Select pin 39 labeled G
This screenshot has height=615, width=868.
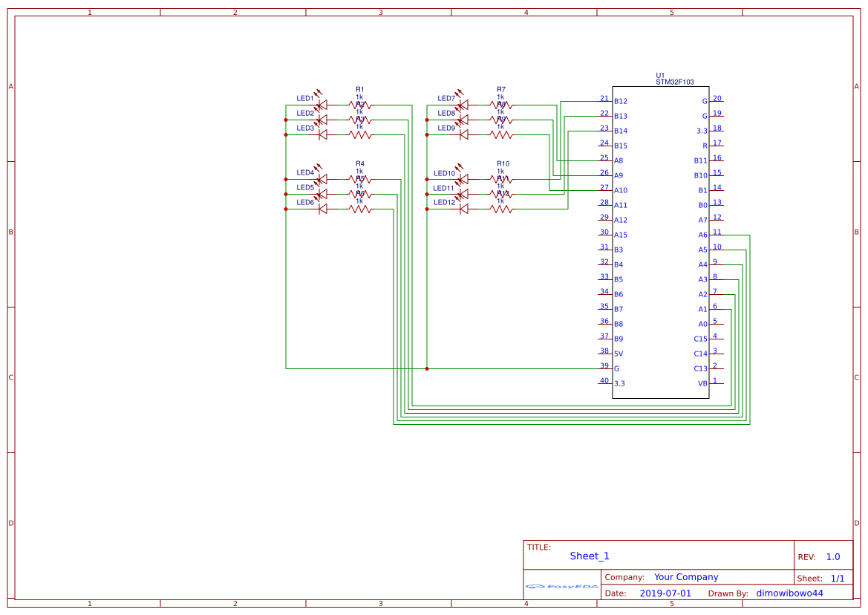tap(605, 368)
